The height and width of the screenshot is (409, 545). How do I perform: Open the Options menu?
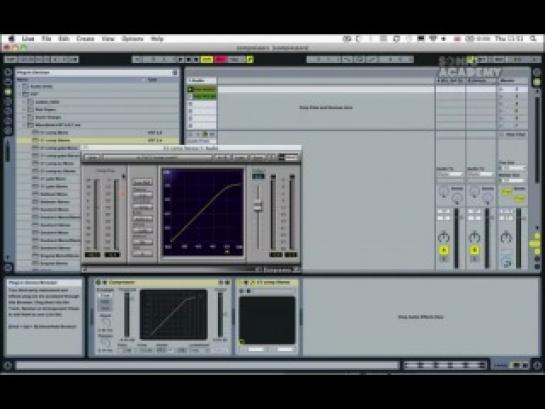(x=133, y=39)
